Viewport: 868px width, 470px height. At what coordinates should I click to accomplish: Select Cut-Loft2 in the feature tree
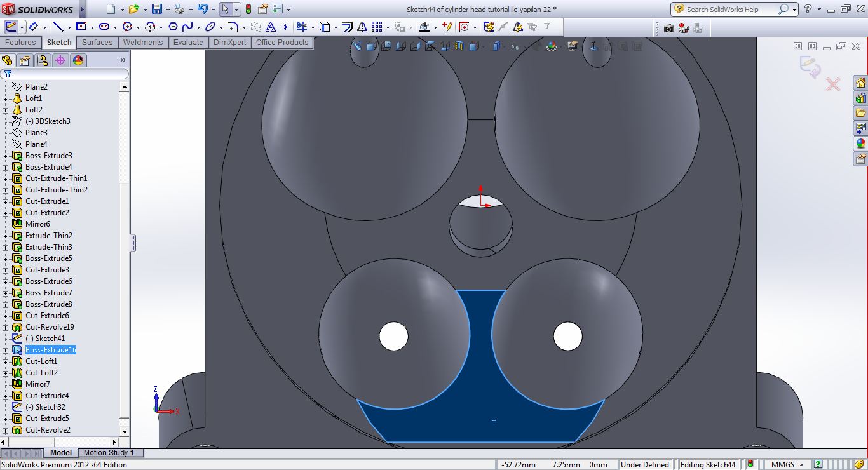(x=41, y=373)
